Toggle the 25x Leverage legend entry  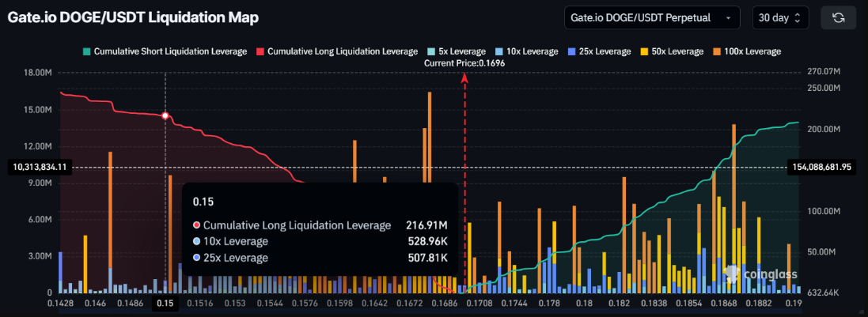(x=599, y=51)
